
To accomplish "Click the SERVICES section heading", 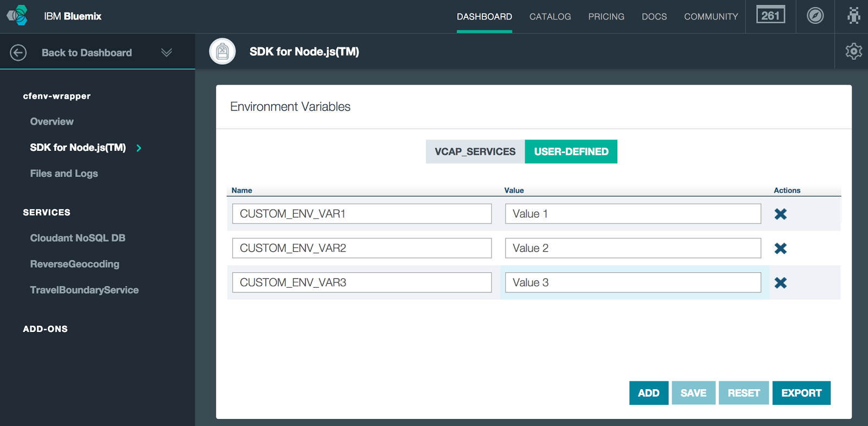I will [47, 212].
